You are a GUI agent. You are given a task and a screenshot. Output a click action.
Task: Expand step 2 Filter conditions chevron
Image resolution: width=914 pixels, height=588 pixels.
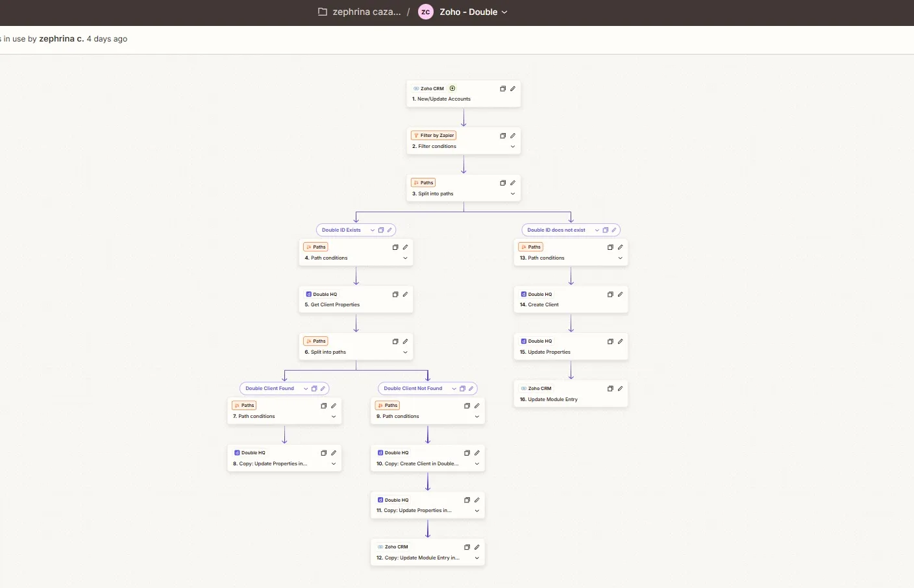pyautogui.click(x=513, y=147)
